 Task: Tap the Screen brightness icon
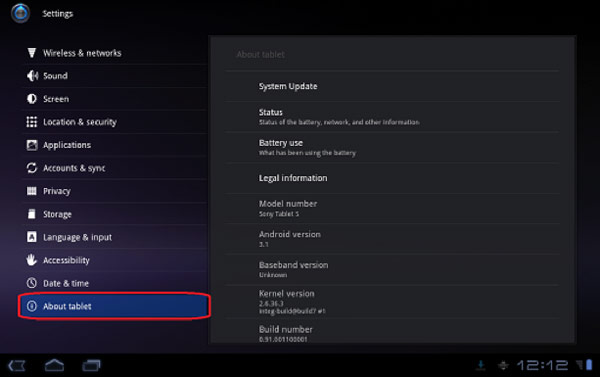32,99
